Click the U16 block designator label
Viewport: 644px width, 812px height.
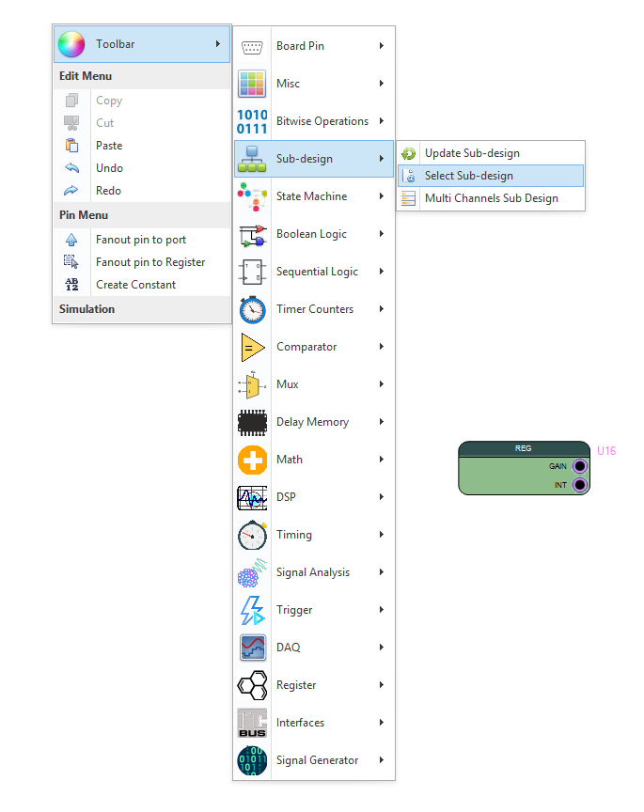click(606, 451)
